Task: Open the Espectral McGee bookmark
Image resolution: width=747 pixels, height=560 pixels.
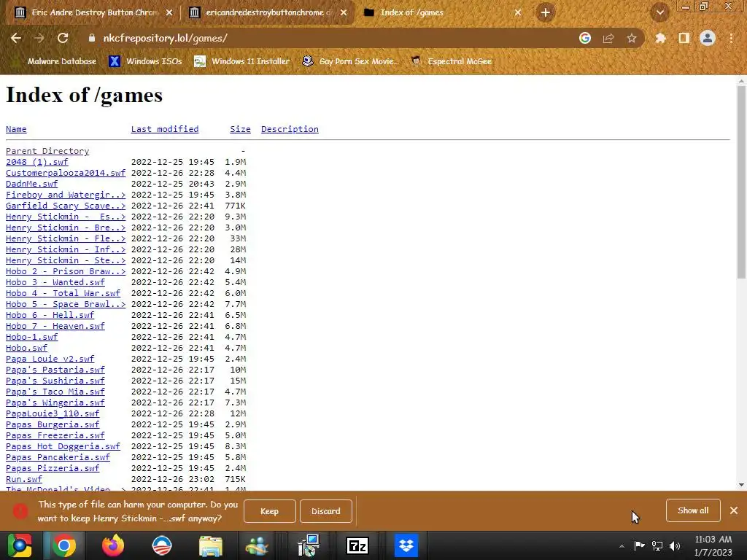Action: point(452,61)
